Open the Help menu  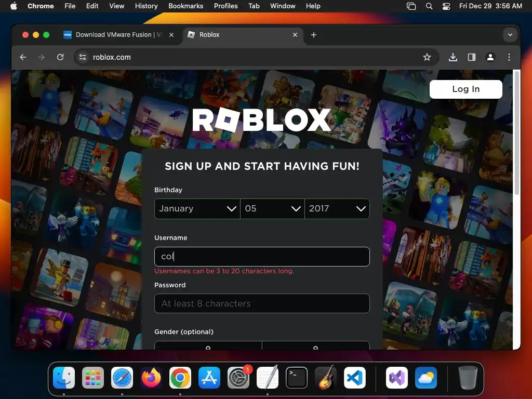tap(313, 6)
